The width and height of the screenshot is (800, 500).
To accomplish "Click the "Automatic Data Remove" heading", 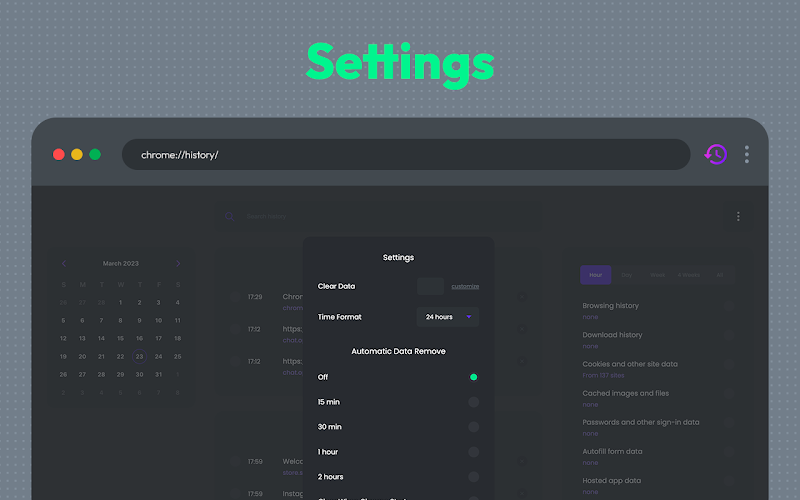I will pyautogui.click(x=398, y=351).
